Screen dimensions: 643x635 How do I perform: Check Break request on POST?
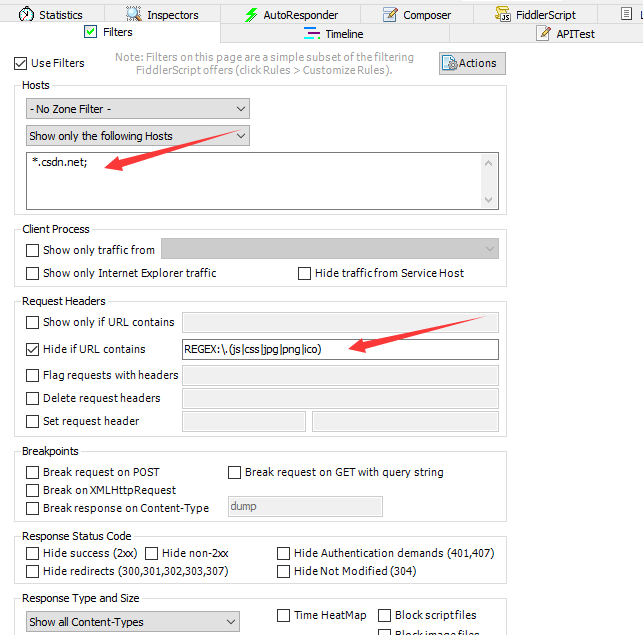(32, 473)
